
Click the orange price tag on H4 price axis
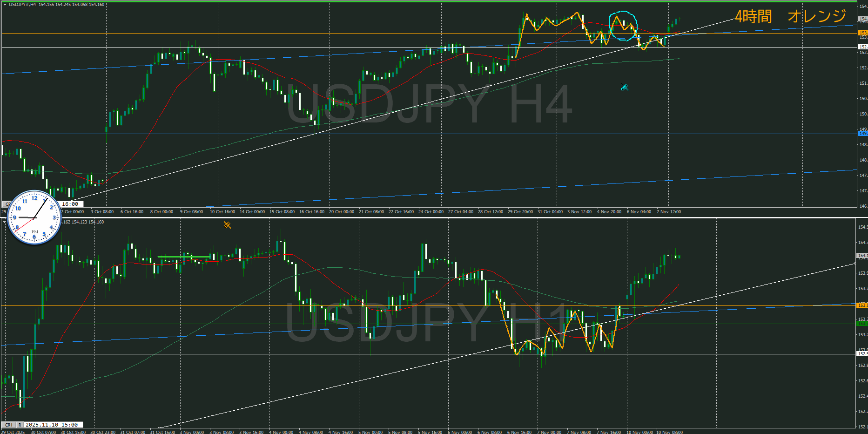point(862,33)
